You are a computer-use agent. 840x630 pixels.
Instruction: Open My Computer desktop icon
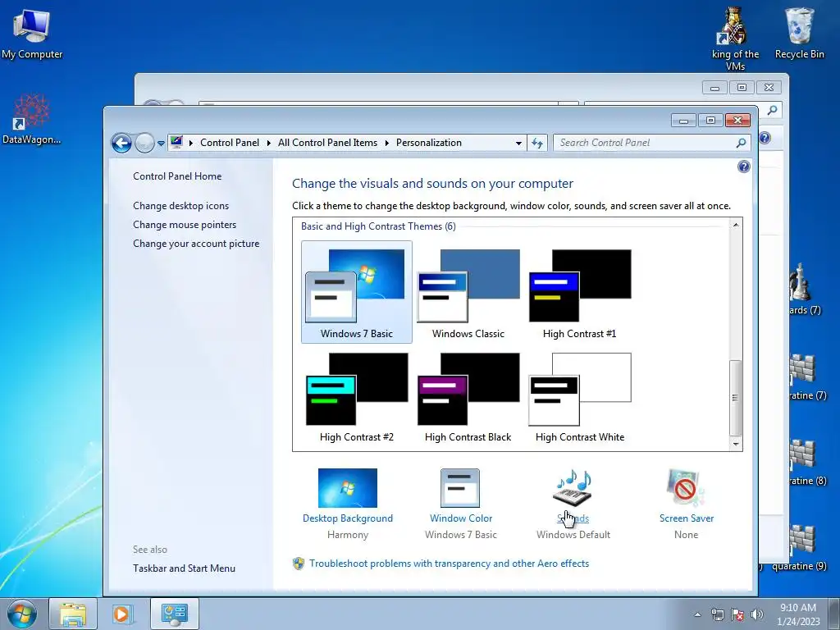(32, 34)
